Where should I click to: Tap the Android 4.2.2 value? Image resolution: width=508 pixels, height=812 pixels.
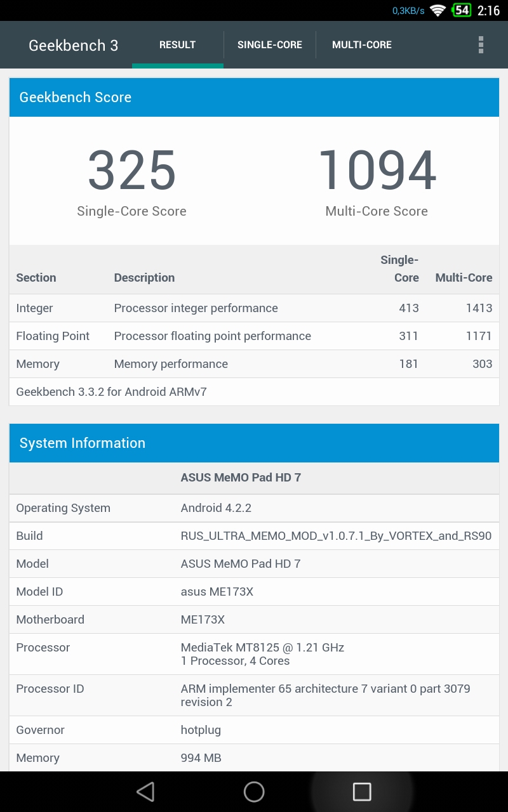[216, 508]
